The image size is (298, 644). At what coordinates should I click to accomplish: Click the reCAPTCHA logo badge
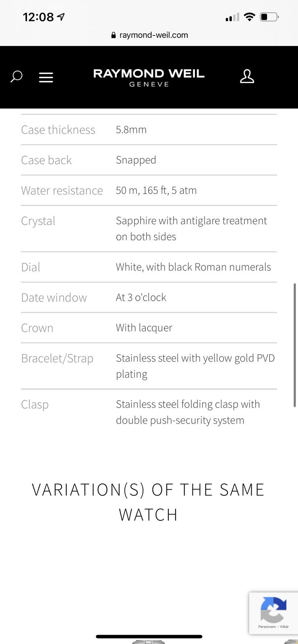click(x=273, y=609)
